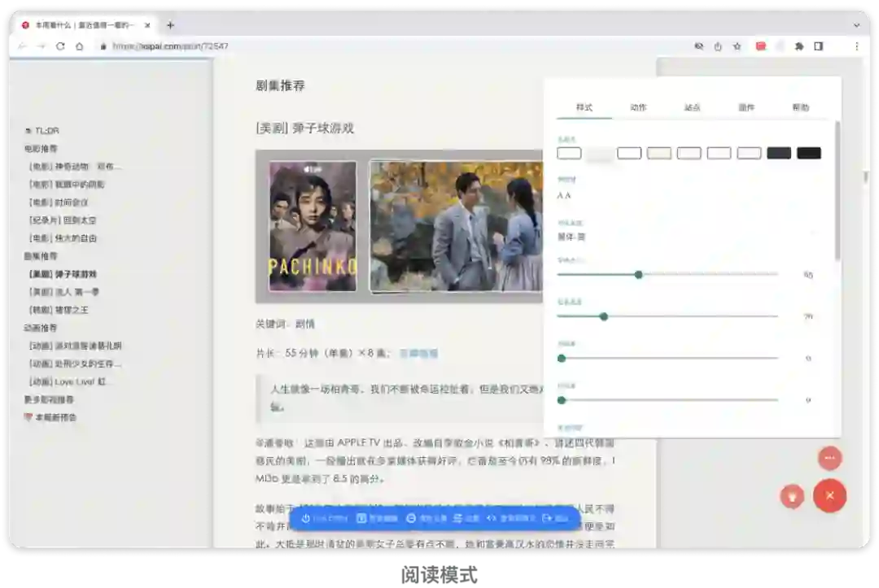This screenshot has height=588, width=879.
Task: Click the code brackets icon in blue toolbar
Action: point(492,519)
